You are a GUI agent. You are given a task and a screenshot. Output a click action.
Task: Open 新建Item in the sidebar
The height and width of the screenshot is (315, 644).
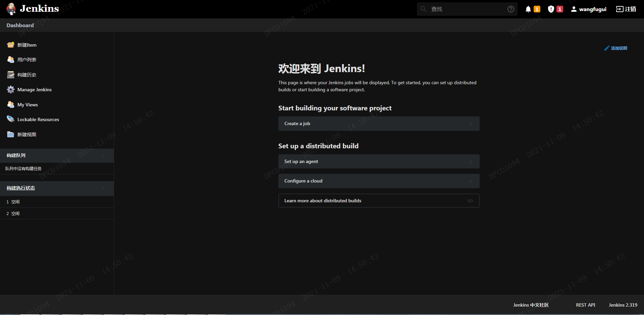[x=27, y=45]
